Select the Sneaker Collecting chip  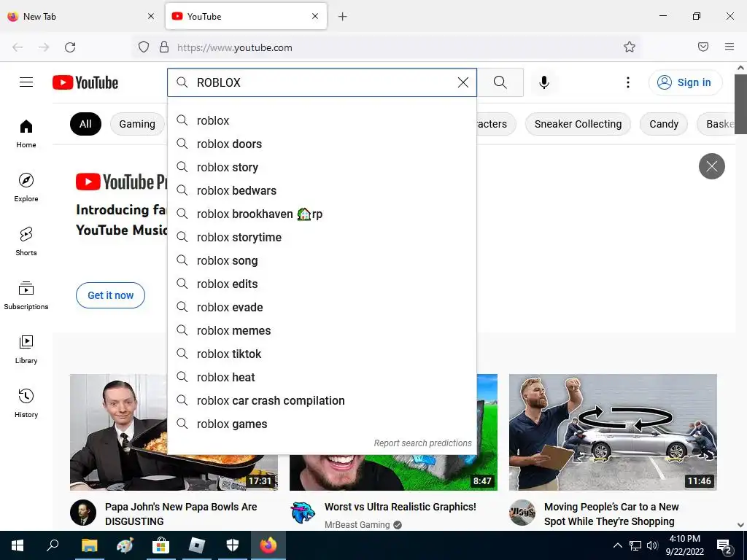click(x=578, y=124)
